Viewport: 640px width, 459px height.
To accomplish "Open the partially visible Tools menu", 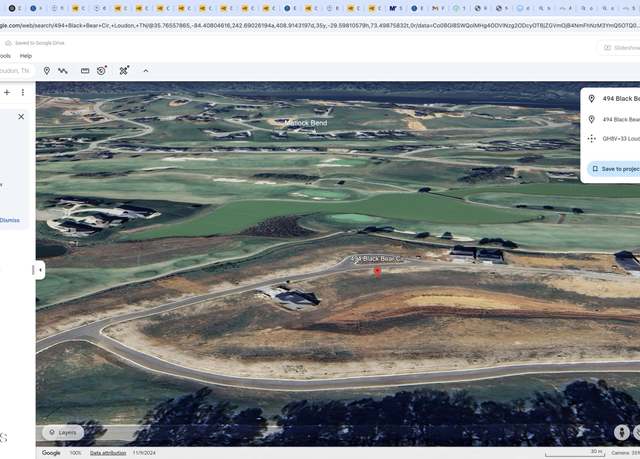I will [x=5, y=56].
